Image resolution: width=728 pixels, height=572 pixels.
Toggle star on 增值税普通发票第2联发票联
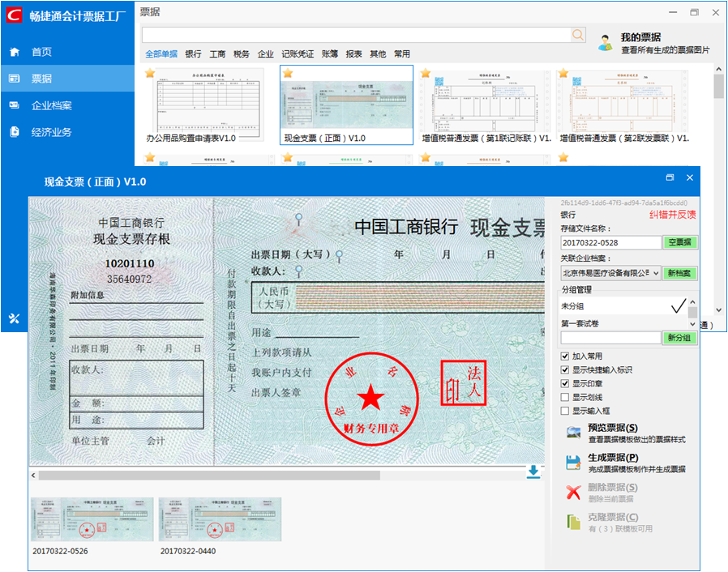pyautogui.click(x=563, y=73)
